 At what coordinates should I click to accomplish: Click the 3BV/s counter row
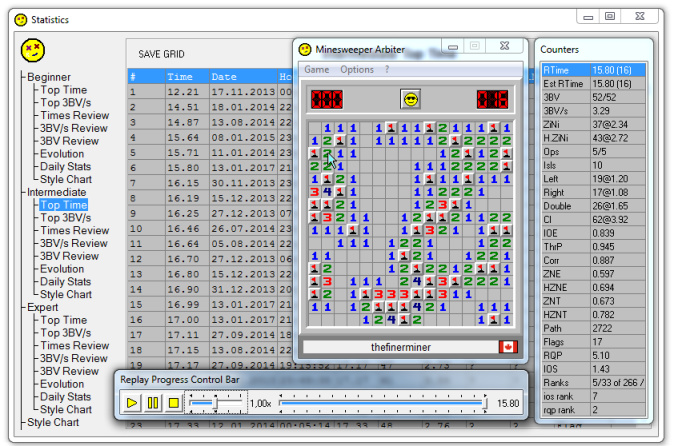click(593, 111)
